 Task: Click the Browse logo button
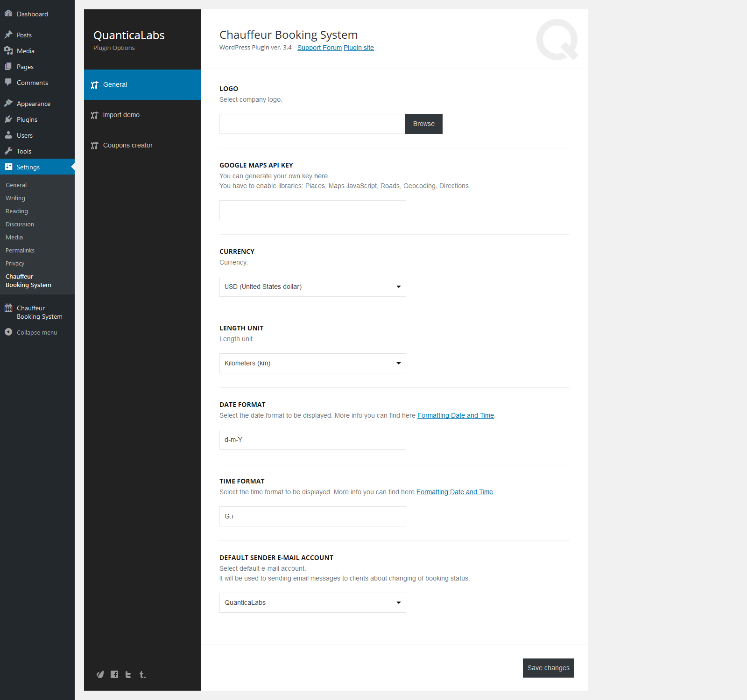click(424, 124)
